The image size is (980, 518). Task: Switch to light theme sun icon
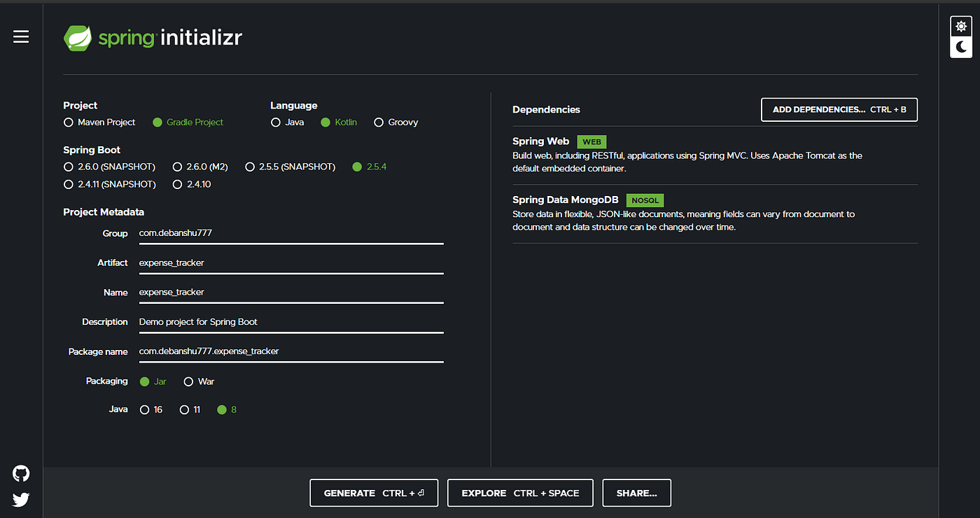coord(961,27)
